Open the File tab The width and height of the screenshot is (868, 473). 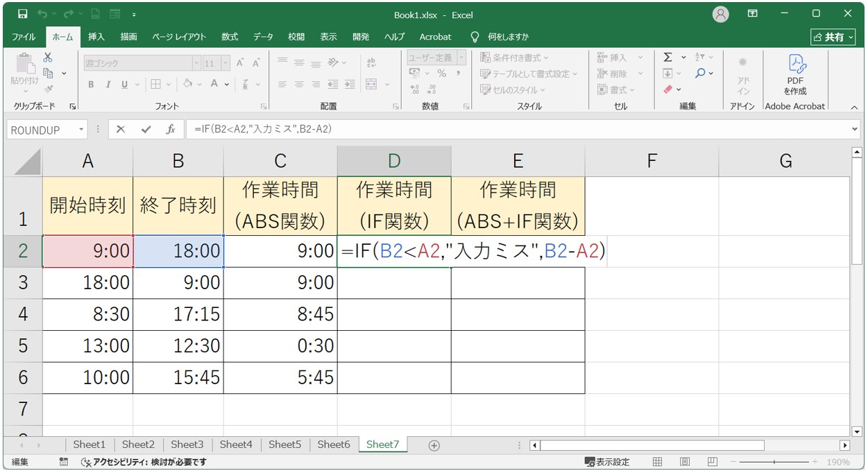pyautogui.click(x=24, y=37)
